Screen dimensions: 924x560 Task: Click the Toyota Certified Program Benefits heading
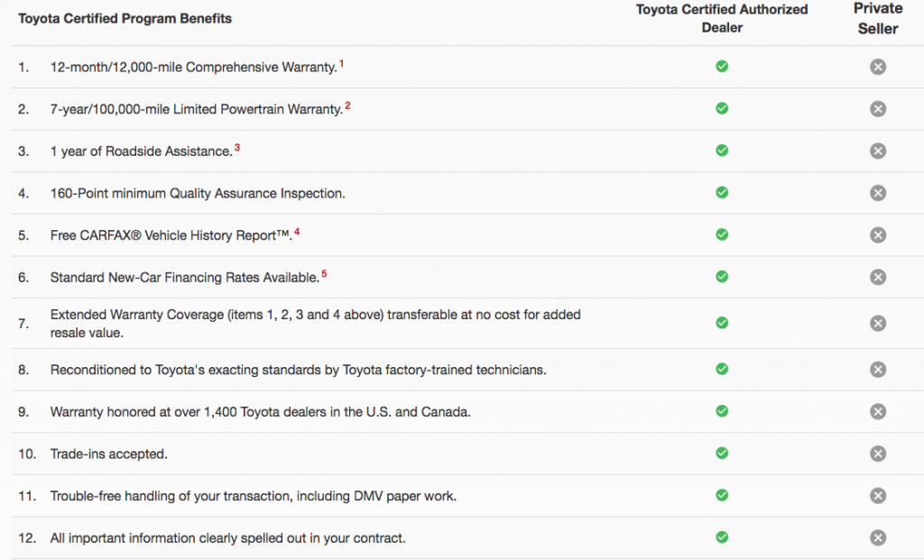coord(125,18)
